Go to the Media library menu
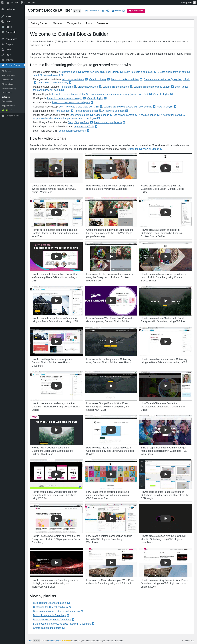This screenshot has height=644, width=197. (12, 21)
